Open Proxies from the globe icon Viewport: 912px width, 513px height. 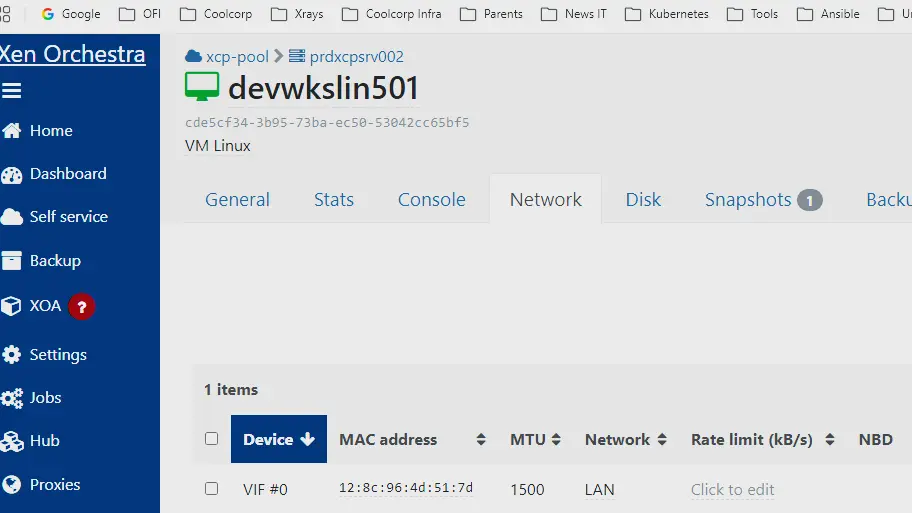[12, 485]
